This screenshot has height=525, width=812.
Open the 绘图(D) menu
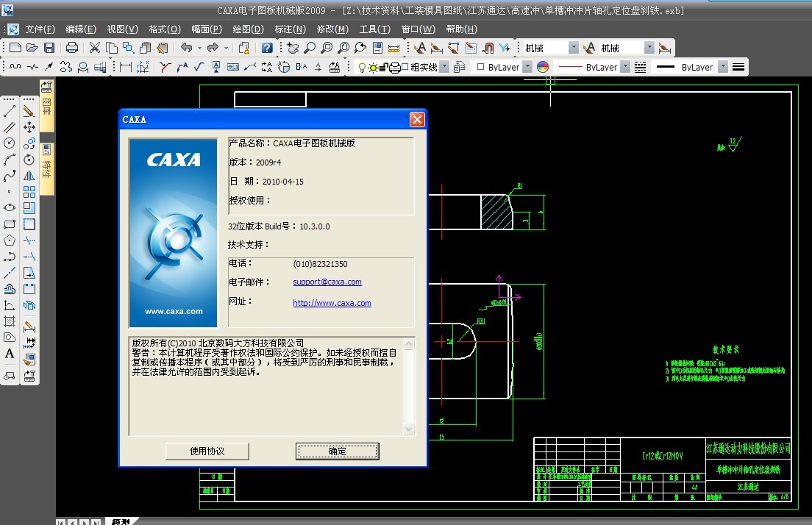248,29
